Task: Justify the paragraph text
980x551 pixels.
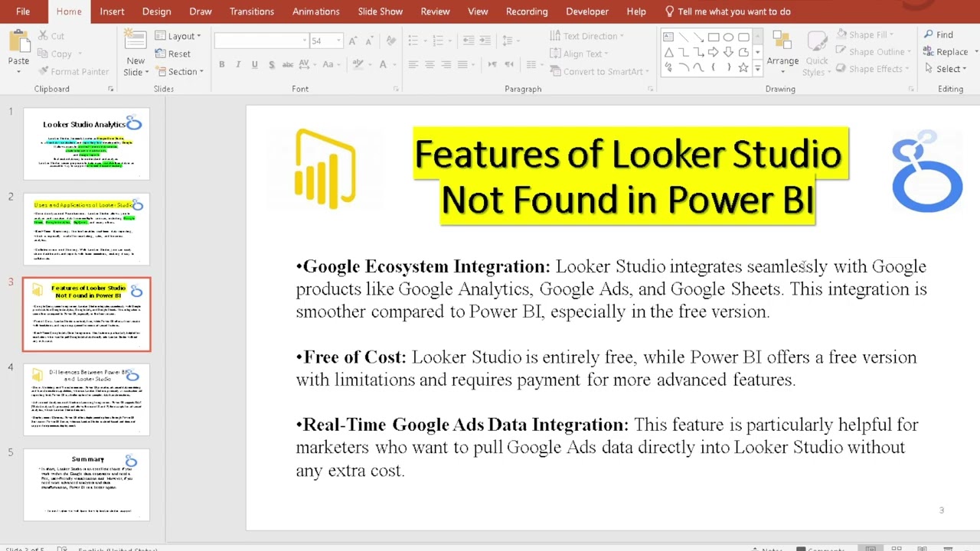Action: coord(462,65)
